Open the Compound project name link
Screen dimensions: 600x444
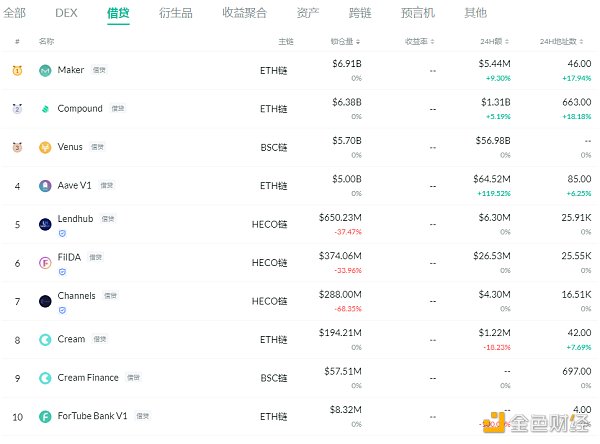click(x=80, y=109)
